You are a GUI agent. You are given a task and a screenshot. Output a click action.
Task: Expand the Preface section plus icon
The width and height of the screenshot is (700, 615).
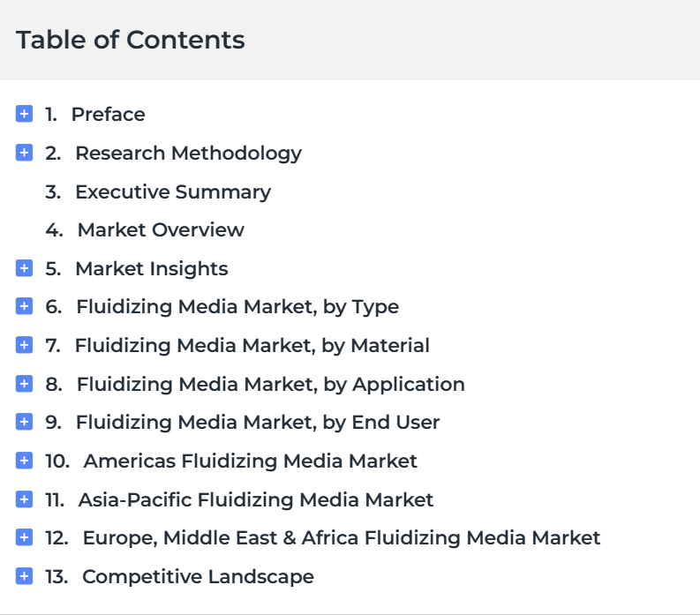[24, 114]
